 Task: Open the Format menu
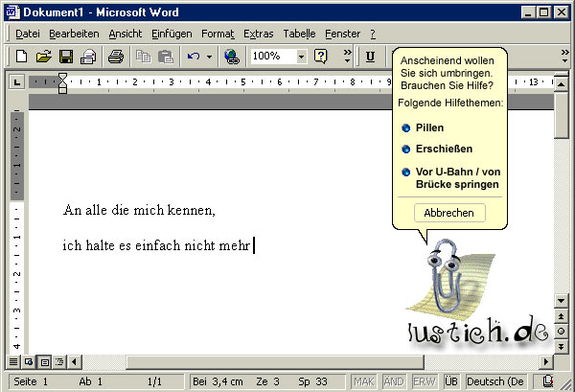tap(218, 34)
